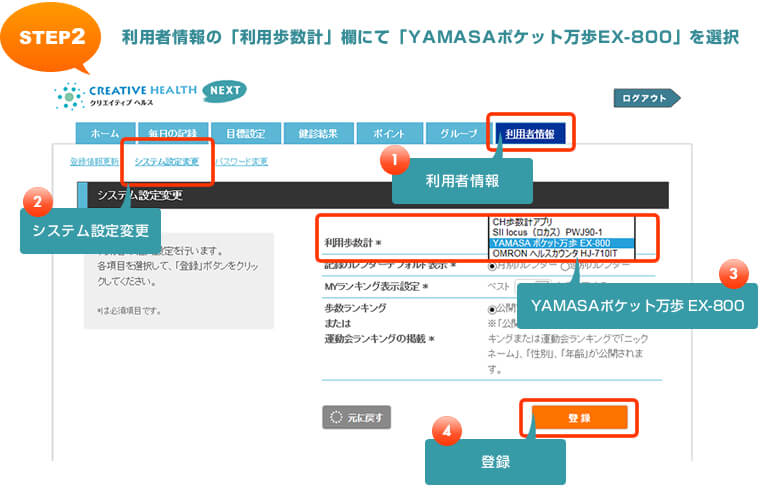Image resolution: width=760 pixels, height=488 pixels.
Task: Open the パスワード変更 link
Action: coord(242,161)
